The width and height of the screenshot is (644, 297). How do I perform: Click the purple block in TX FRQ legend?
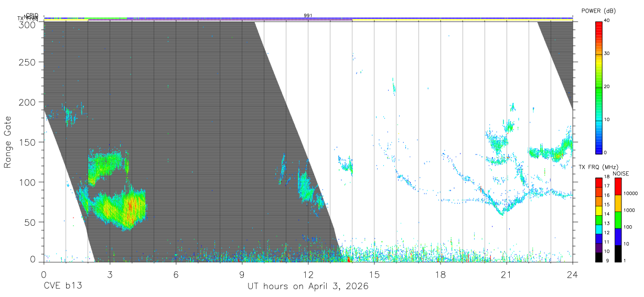coord(599,248)
